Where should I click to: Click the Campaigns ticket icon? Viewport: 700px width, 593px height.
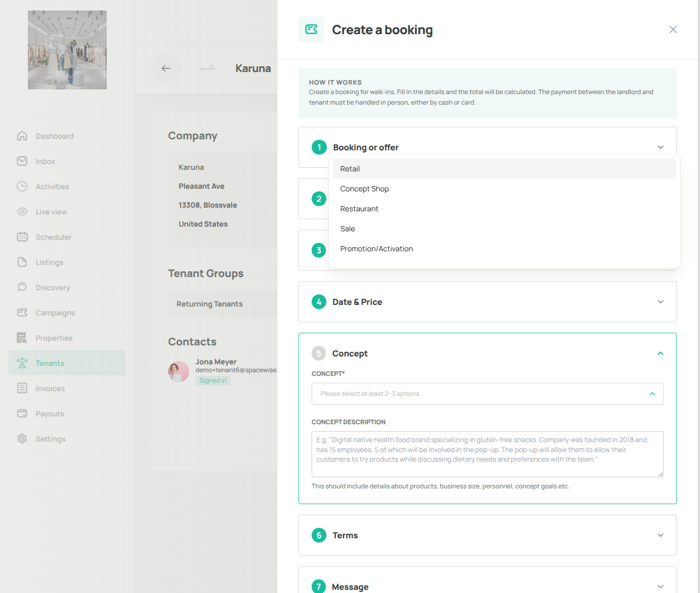pos(22,313)
